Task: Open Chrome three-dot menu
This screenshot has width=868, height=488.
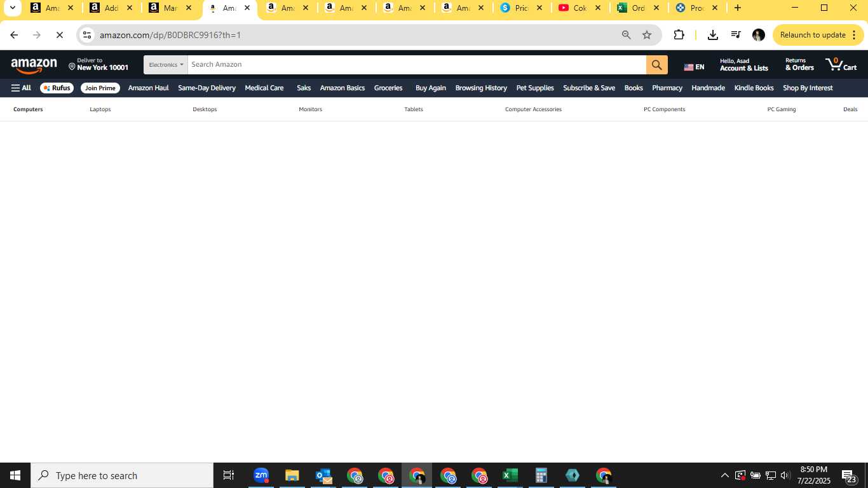Action: point(854,35)
